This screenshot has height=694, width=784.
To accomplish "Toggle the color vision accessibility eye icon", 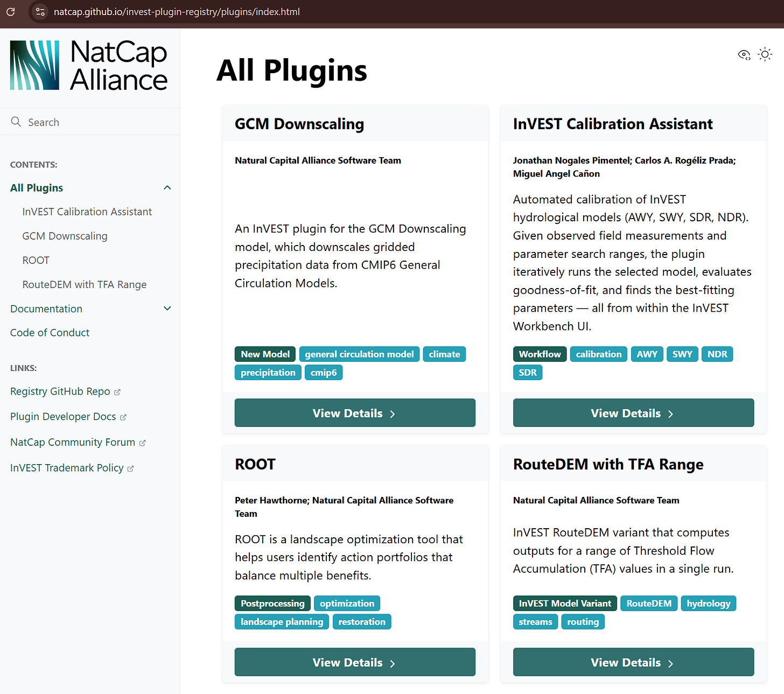I will (744, 54).
